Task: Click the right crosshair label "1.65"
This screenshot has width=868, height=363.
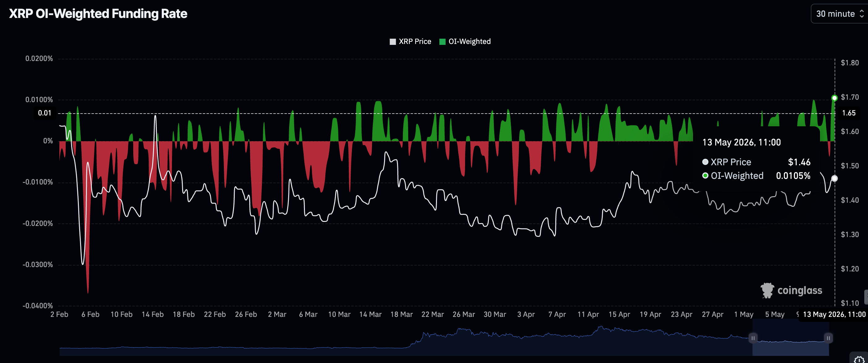Action: pos(849,113)
